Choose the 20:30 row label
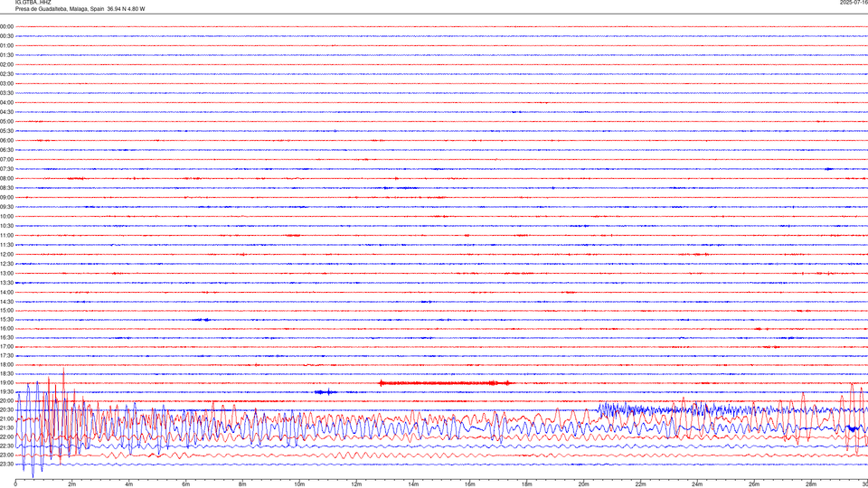The image size is (868, 488). pyautogui.click(x=6, y=410)
